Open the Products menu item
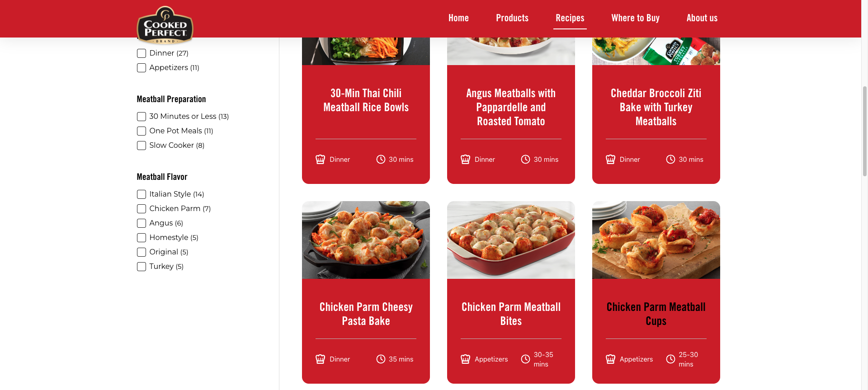Image resolution: width=868 pixels, height=390 pixels. coord(512,18)
